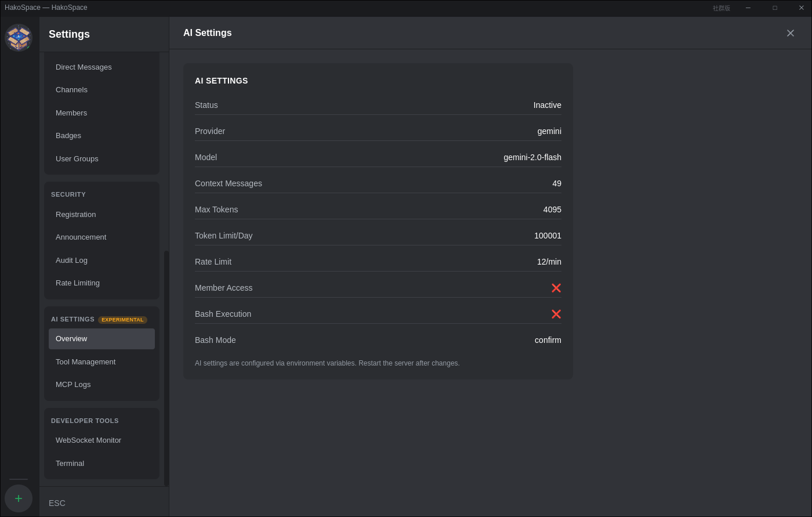Viewport: 812px width, 517px height.
Task: Toggle Member Access via its red X icon
Action: click(556, 288)
